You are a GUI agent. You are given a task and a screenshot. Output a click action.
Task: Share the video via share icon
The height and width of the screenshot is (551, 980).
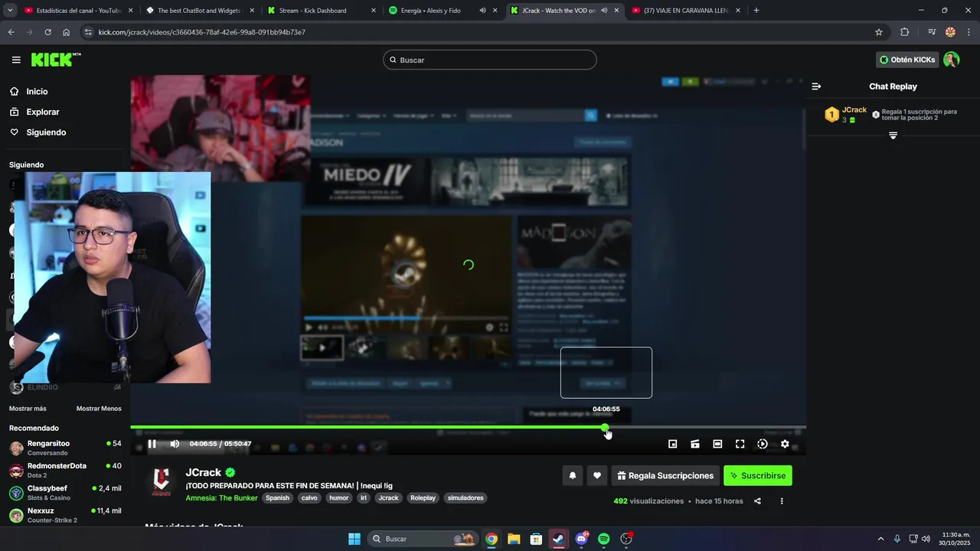click(757, 501)
